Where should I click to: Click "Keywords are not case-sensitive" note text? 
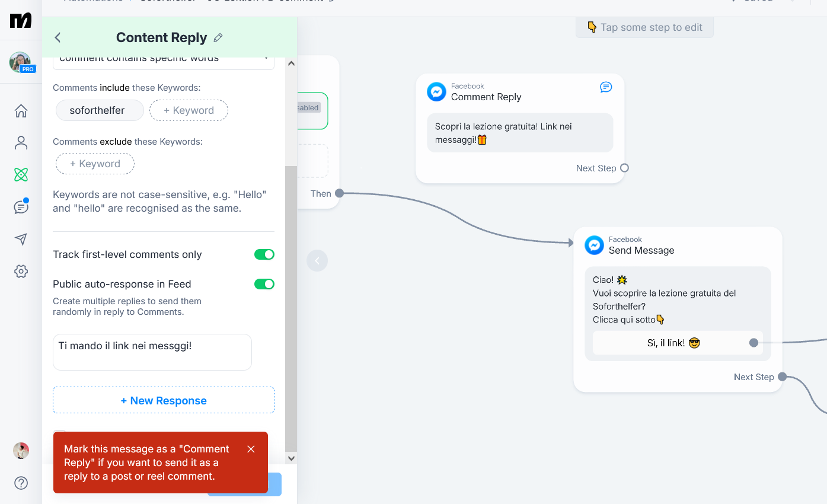(159, 202)
